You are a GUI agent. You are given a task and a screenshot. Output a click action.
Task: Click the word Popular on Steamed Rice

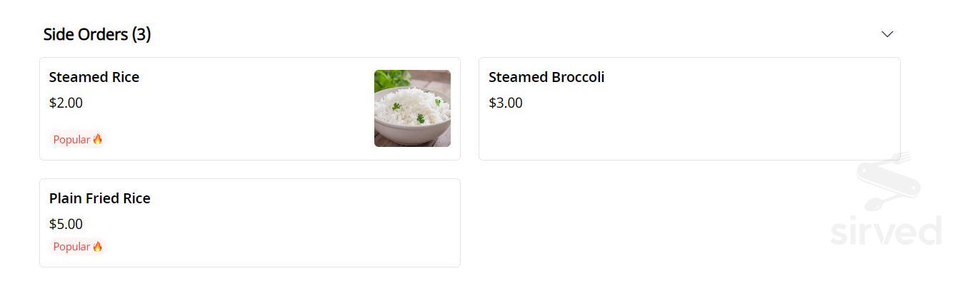71,139
